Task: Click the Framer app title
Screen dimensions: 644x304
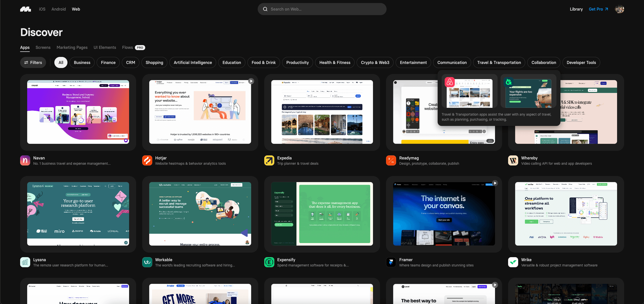Action: [406, 260]
